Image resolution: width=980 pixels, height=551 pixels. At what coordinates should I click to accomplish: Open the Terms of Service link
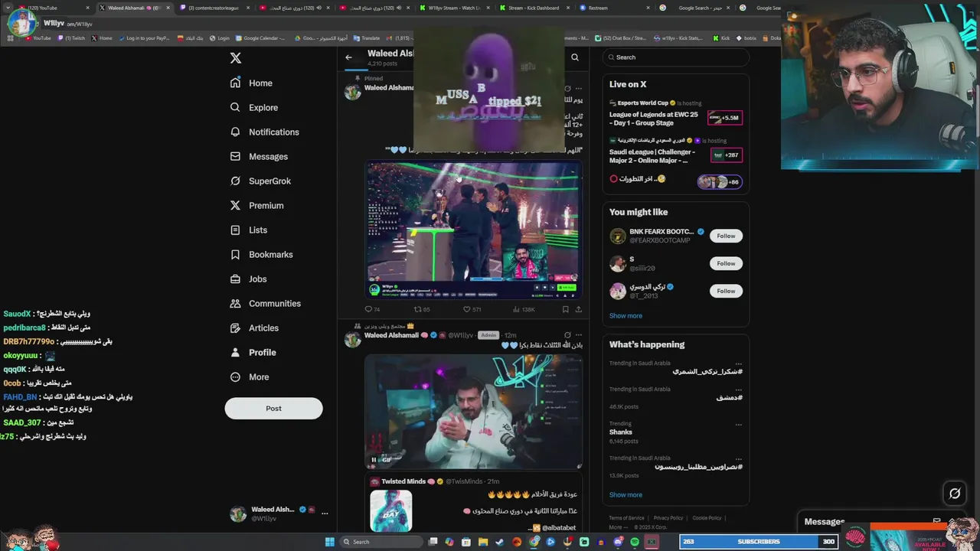[626, 518]
